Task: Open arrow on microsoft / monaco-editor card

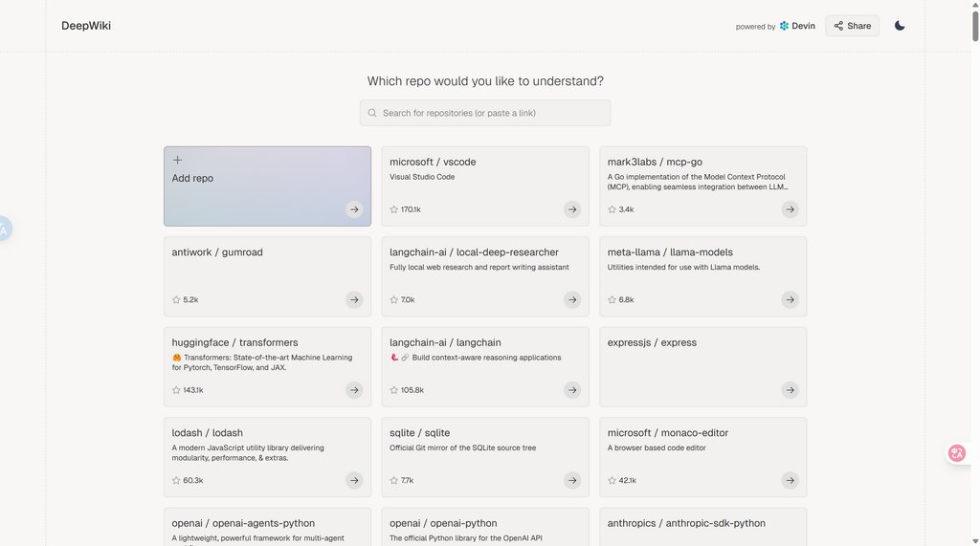Action: pos(790,480)
